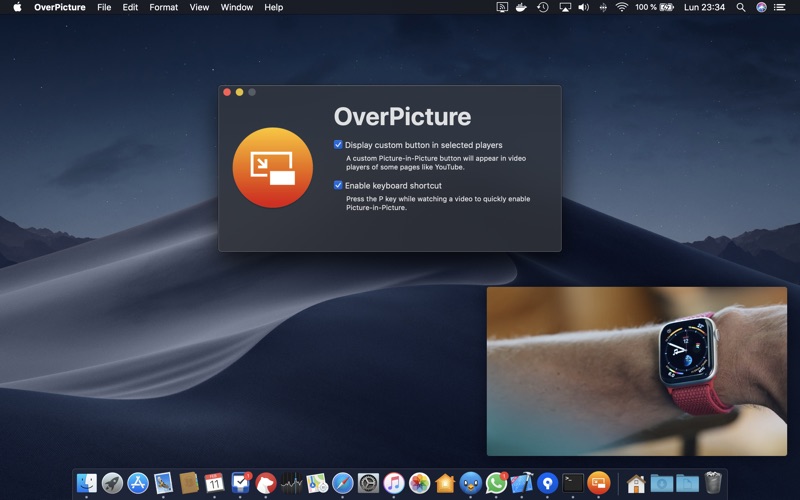The width and height of the screenshot is (800, 500).
Task: Open the volume control in menu bar
Action: click(x=584, y=7)
